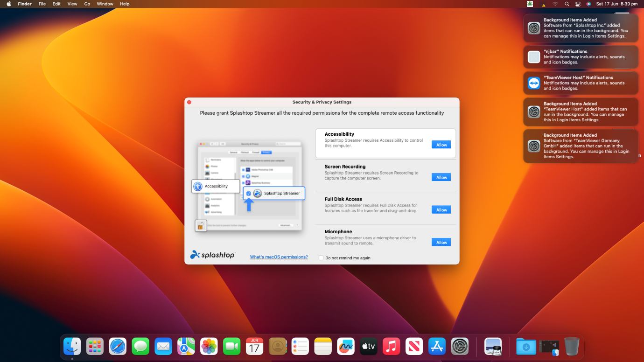The width and height of the screenshot is (644, 362).
Task: Open the "njbar" Notifications alert
Action: 581,57
